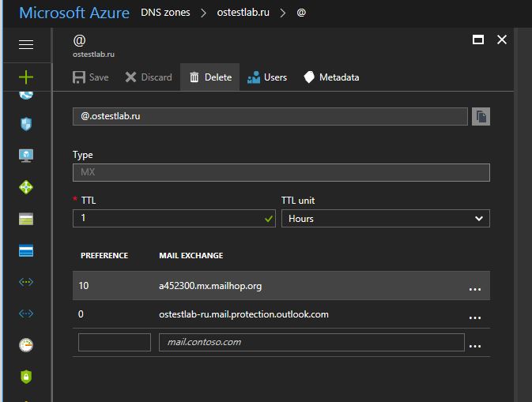
Task: Go to DNS zones breadcrumb
Action: (165, 13)
